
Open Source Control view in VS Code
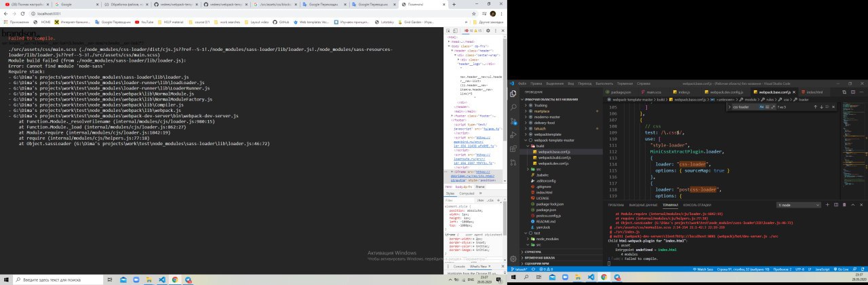pos(513,121)
